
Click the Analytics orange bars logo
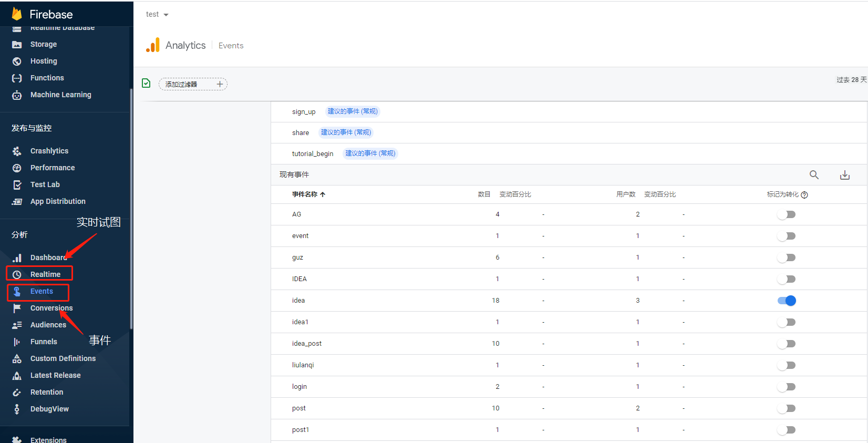click(152, 45)
